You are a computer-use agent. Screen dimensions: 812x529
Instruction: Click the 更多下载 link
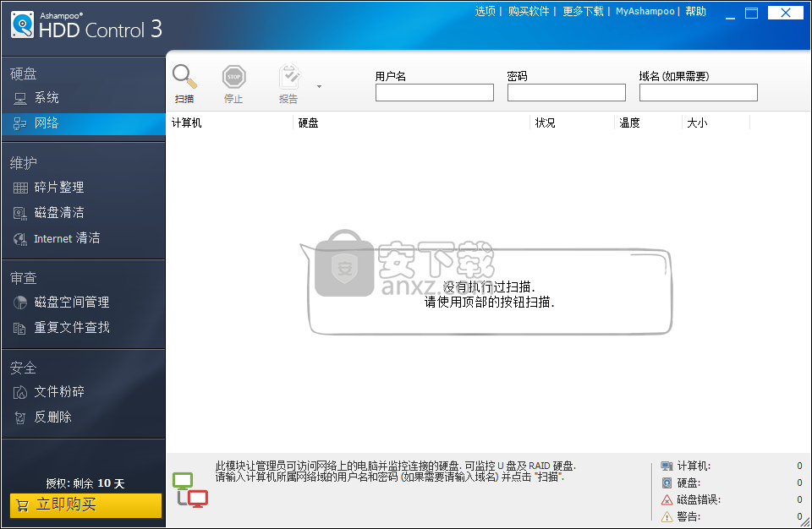pos(583,11)
